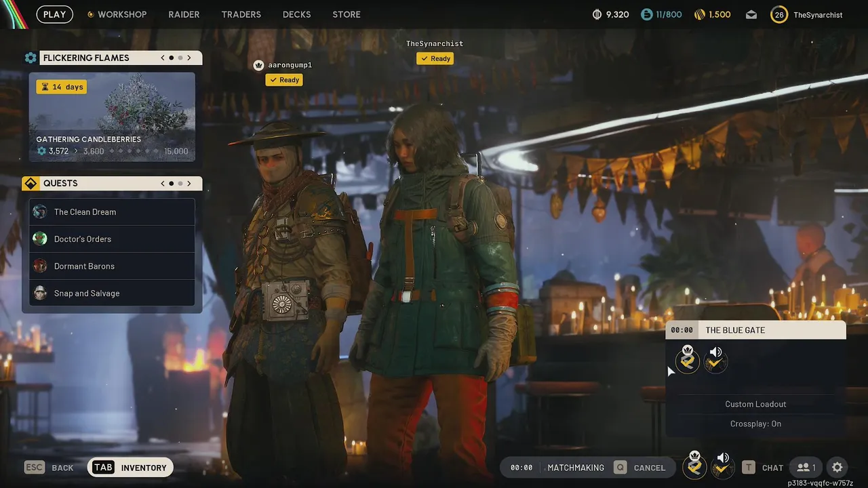Click aarongump1 Ready status badge
This screenshot has width=868, height=488.
point(283,80)
